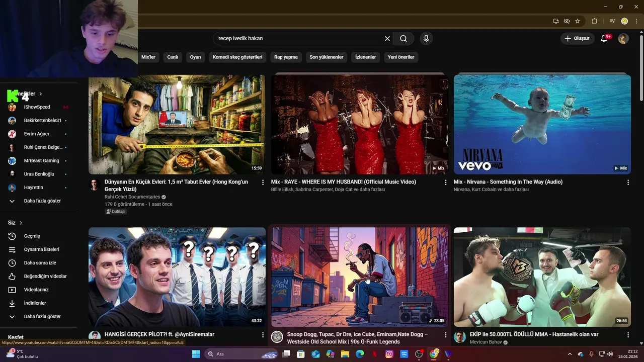The image size is (644, 362).
Task: Open the YouTube account avatar menu
Action: 623,38
